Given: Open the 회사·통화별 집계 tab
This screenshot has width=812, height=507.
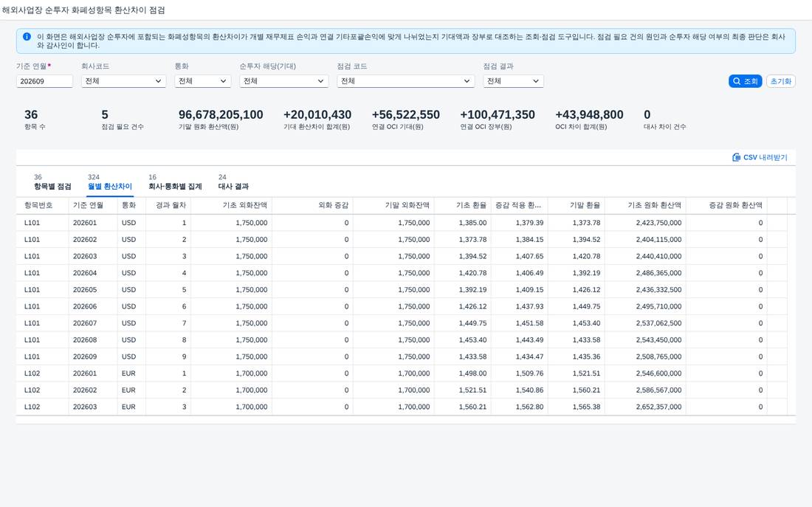Looking at the screenshot, I should tap(175, 182).
